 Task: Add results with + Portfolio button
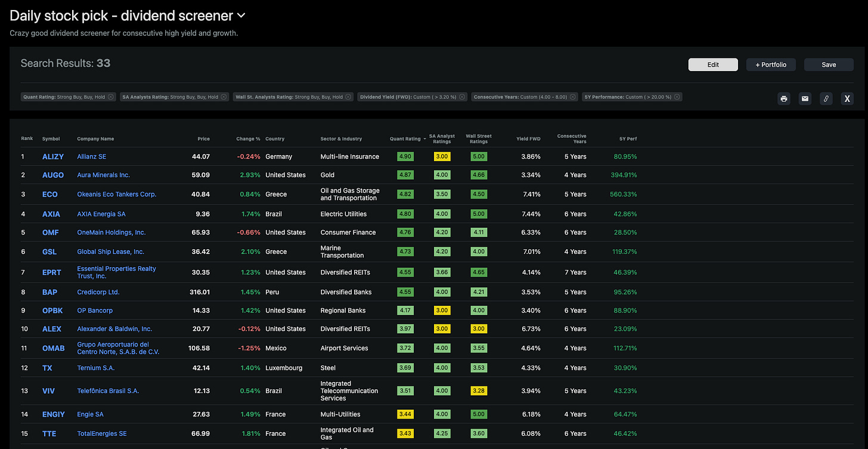coord(771,64)
